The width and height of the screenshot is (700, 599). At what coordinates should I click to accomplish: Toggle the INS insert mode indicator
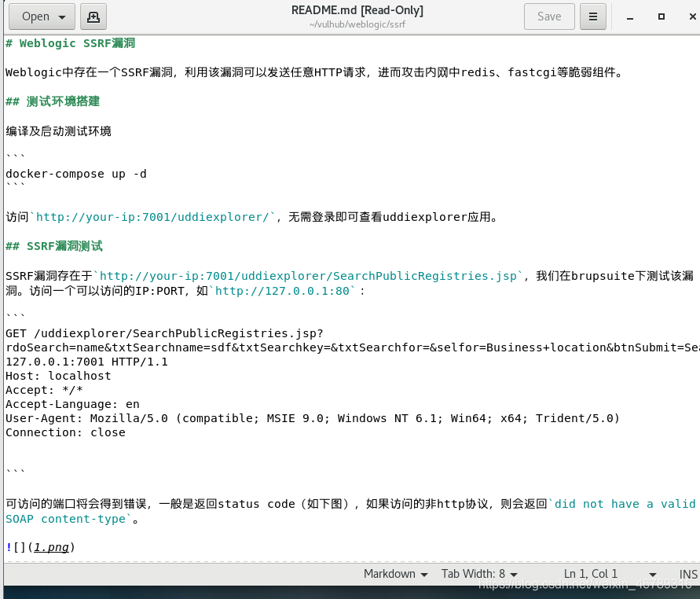click(688, 574)
